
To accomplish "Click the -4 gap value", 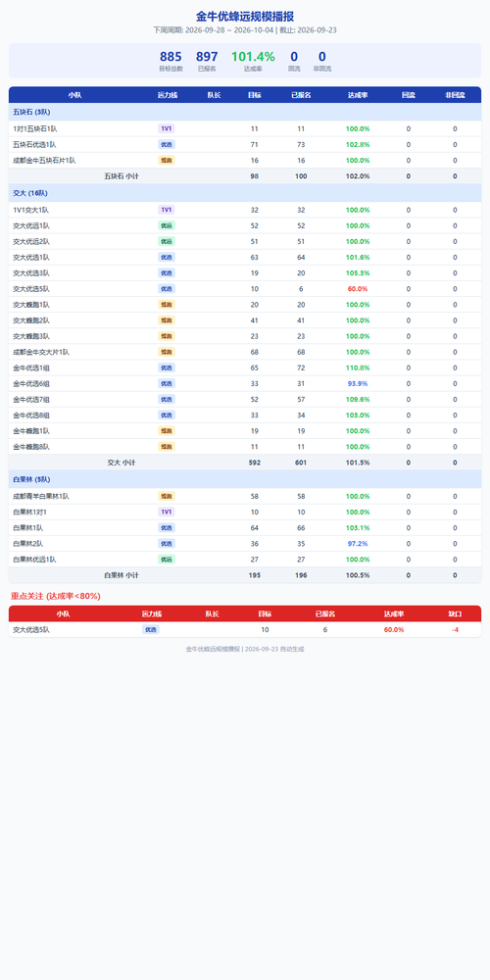I will click(455, 629).
